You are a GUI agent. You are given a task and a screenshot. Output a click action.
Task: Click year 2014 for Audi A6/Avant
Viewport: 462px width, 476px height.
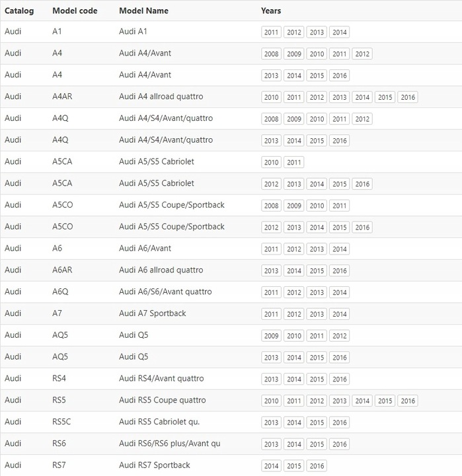pyautogui.click(x=340, y=249)
